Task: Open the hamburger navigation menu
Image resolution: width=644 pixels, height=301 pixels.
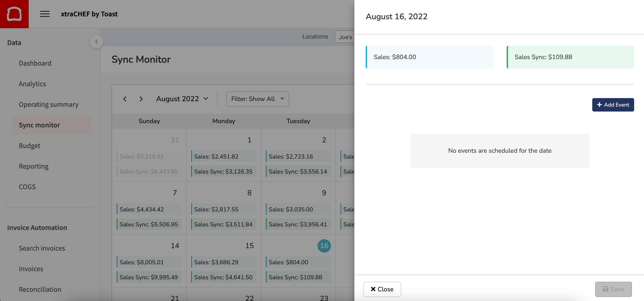Action: (45, 14)
